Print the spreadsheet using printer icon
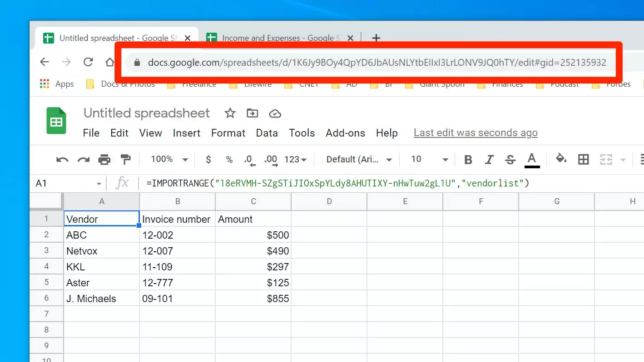 pos(104,159)
